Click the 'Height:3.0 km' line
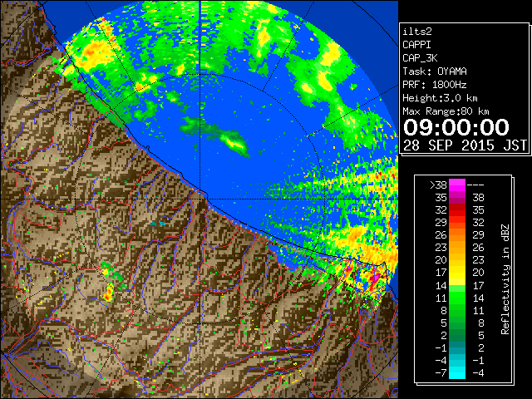The width and height of the screenshot is (532, 399). pos(440,98)
